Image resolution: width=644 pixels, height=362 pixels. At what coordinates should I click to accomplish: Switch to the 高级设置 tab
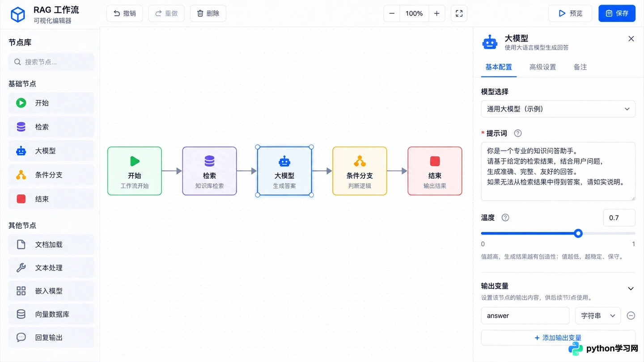542,67
